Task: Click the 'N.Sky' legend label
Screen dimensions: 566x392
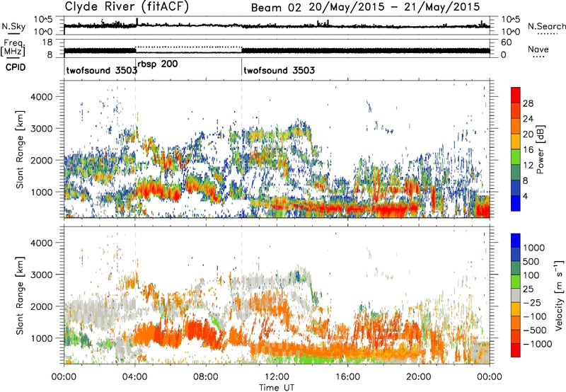Action: coord(13,26)
